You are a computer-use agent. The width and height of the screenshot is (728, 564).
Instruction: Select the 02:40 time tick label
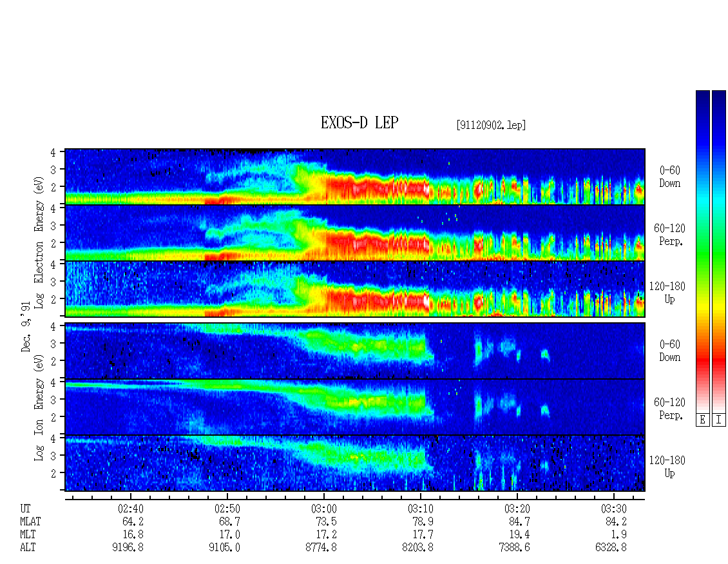point(131,509)
